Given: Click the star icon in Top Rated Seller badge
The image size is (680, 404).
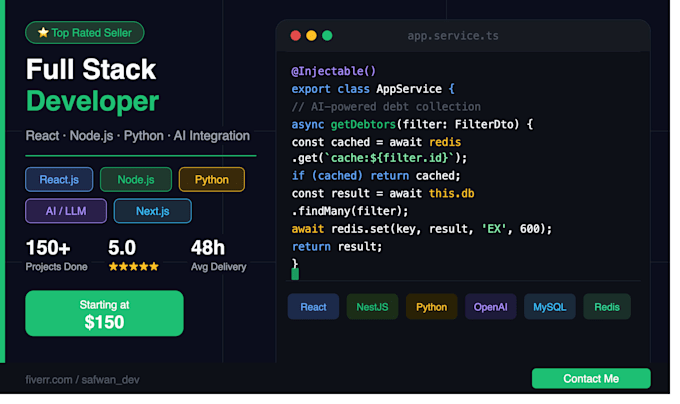Looking at the screenshot, I should click(43, 33).
